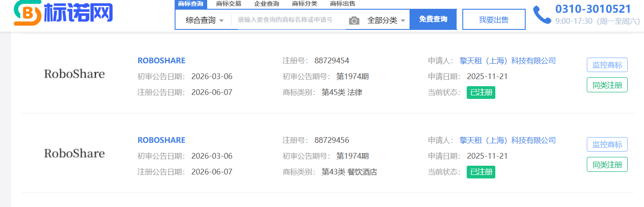Image resolution: width=644 pixels, height=207 pixels.
Task: Open the 商标出售 tab
Action: click(343, 4)
